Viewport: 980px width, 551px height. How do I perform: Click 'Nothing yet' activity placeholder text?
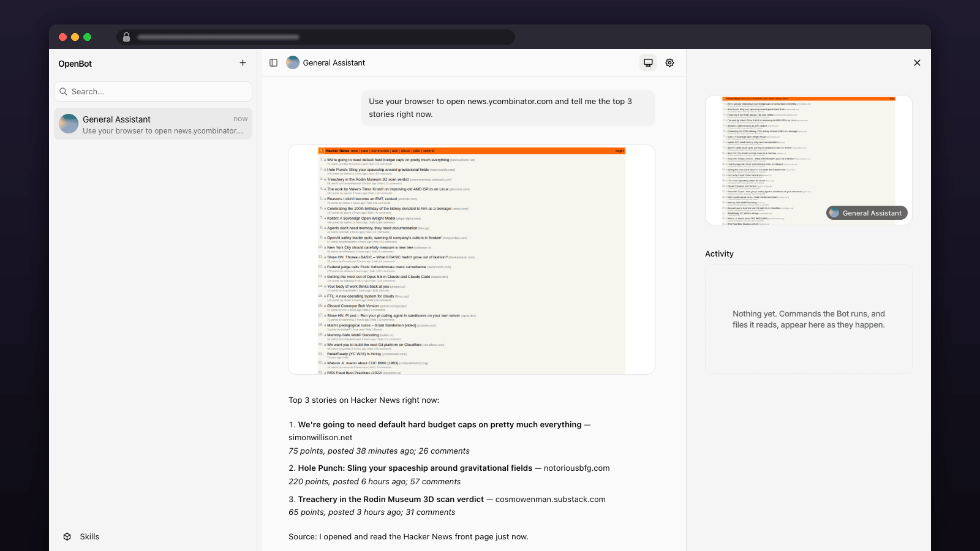pyautogui.click(x=809, y=320)
